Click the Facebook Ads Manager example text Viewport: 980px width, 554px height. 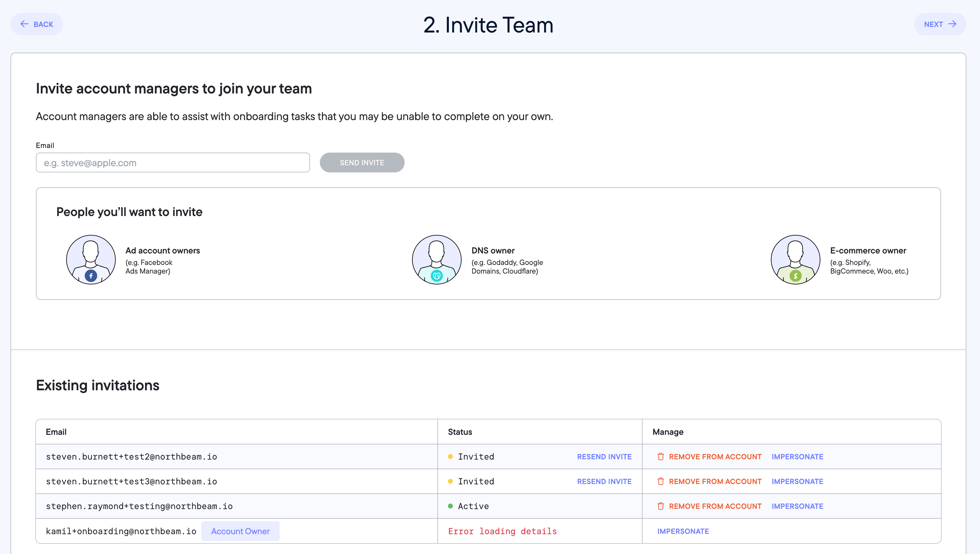tap(149, 267)
